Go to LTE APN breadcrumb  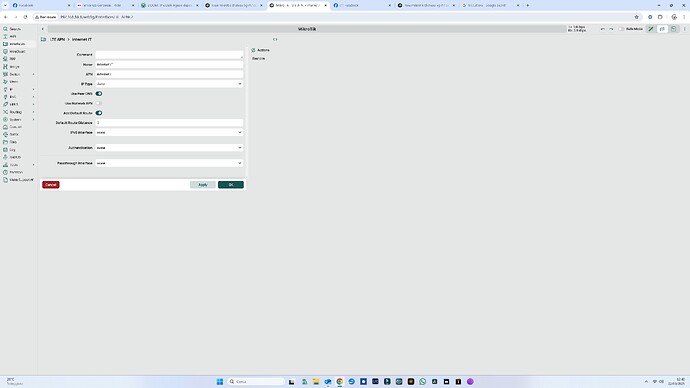[57, 40]
